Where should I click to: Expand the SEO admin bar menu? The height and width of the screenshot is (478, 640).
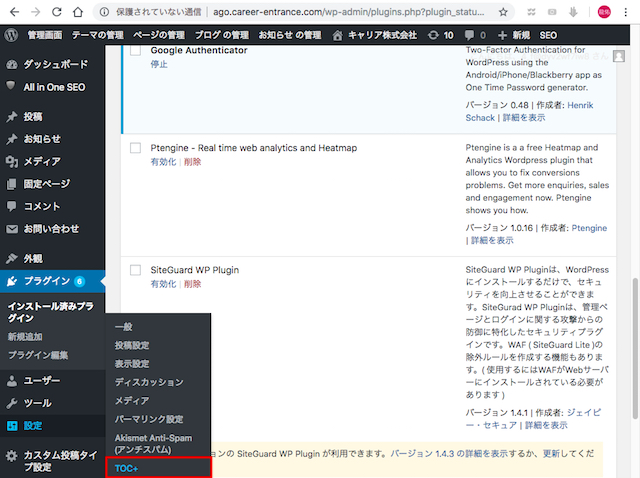click(548, 34)
